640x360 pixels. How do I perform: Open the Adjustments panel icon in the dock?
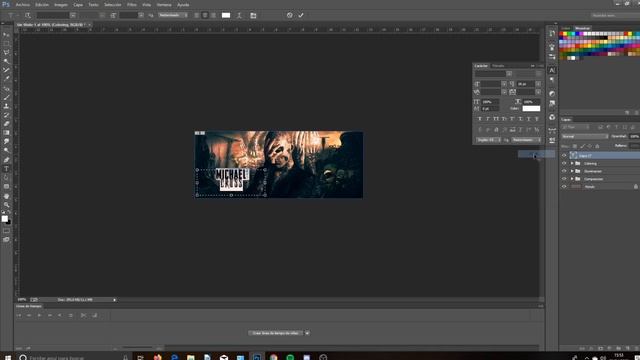[552, 93]
